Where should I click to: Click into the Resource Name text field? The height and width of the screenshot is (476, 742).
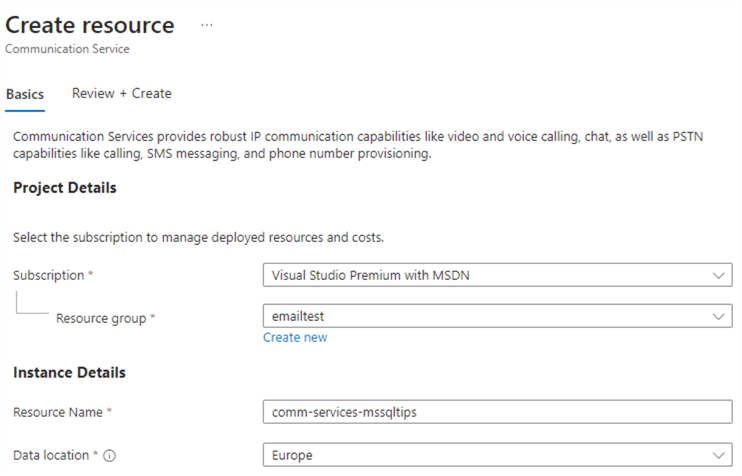coord(497,412)
